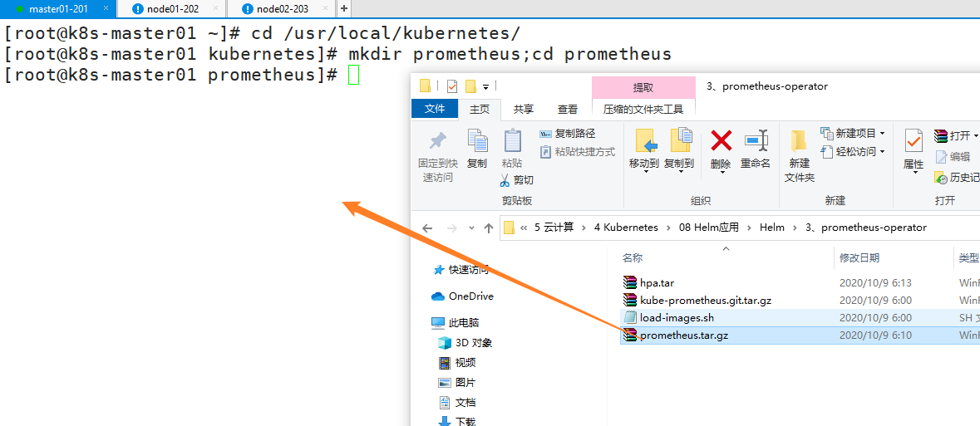
Task: Click the Properties checkmark icon
Action: [x=914, y=140]
